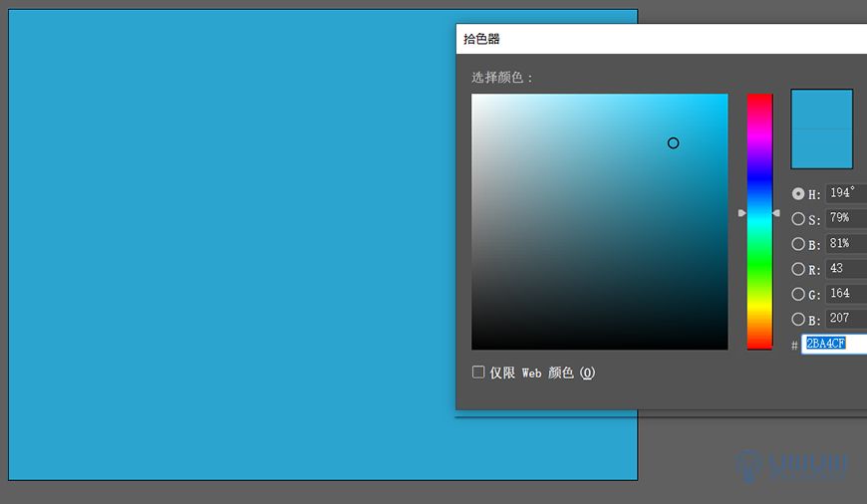Viewport: 867px width, 504px height.
Task: Click the hex field showing 2BA4CF
Action: [x=834, y=344]
